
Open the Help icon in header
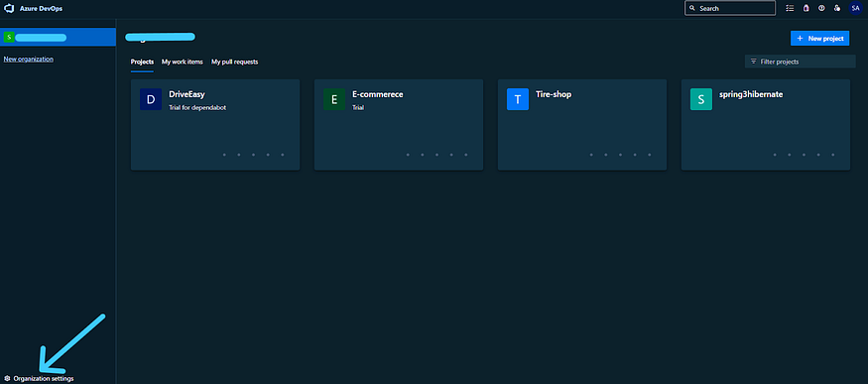tap(821, 8)
